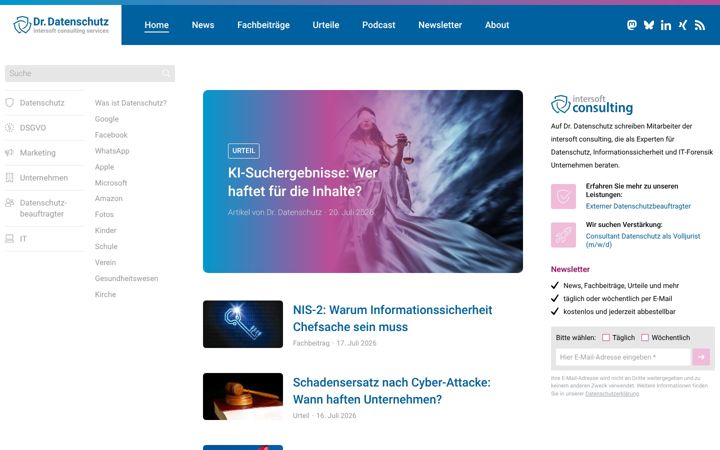
Task: Open the Podcast menu item
Action: click(379, 25)
